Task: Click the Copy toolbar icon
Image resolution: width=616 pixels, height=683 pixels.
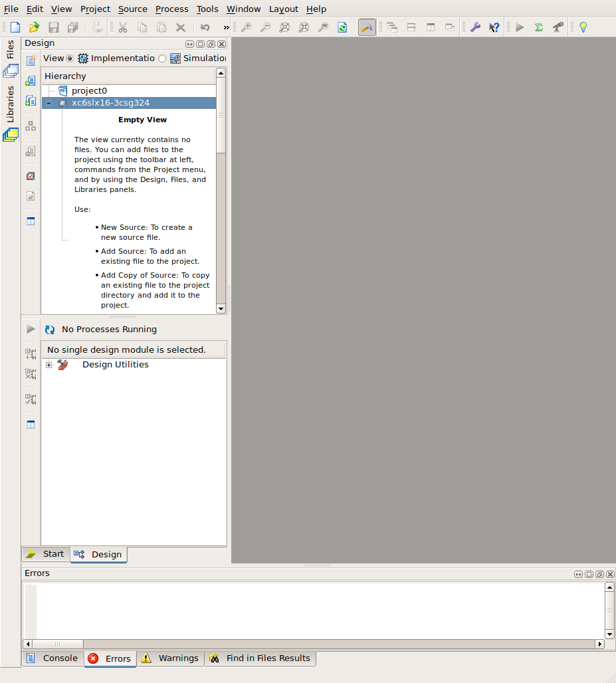Action: [142, 27]
